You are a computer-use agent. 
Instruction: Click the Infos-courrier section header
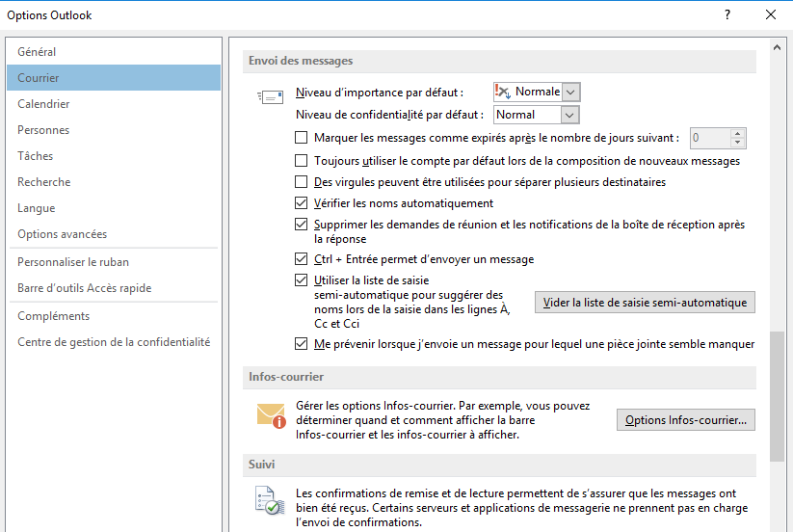(x=499, y=377)
